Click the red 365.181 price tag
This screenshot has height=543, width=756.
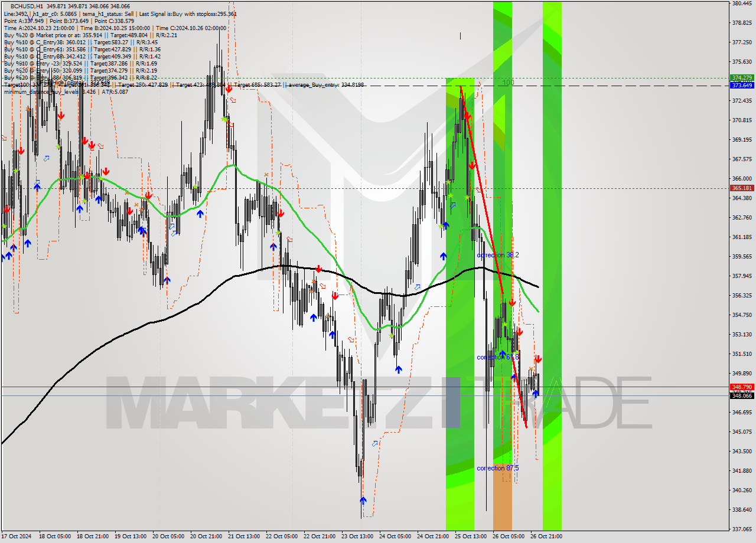(742, 188)
